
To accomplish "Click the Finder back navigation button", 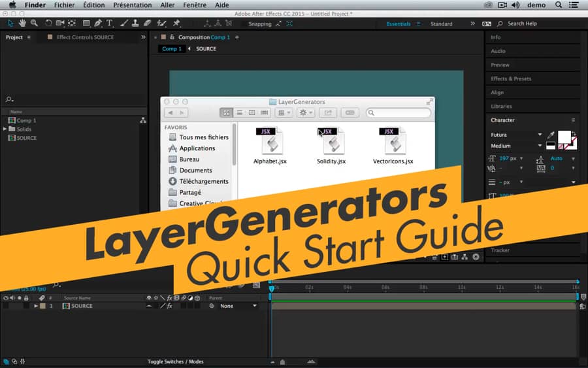I will tap(171, 112).
